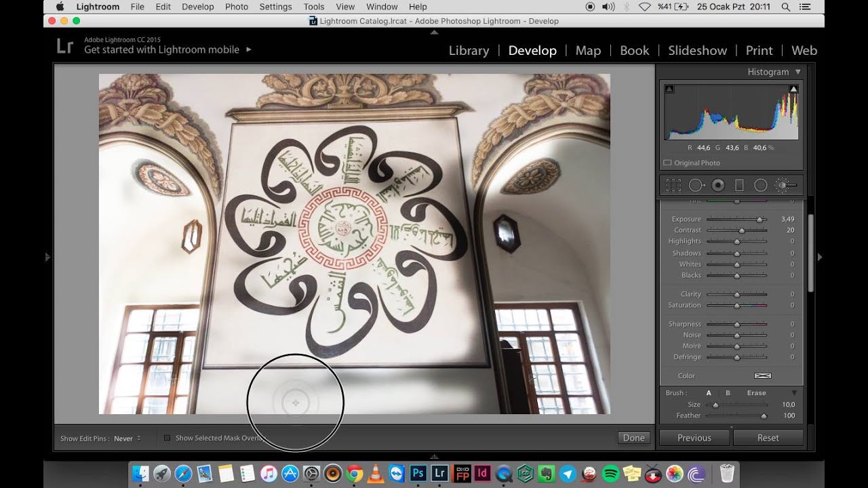This screenshot has width=868, height=488.
Task: Open Evernote from the dock
Action: point(547,473)
